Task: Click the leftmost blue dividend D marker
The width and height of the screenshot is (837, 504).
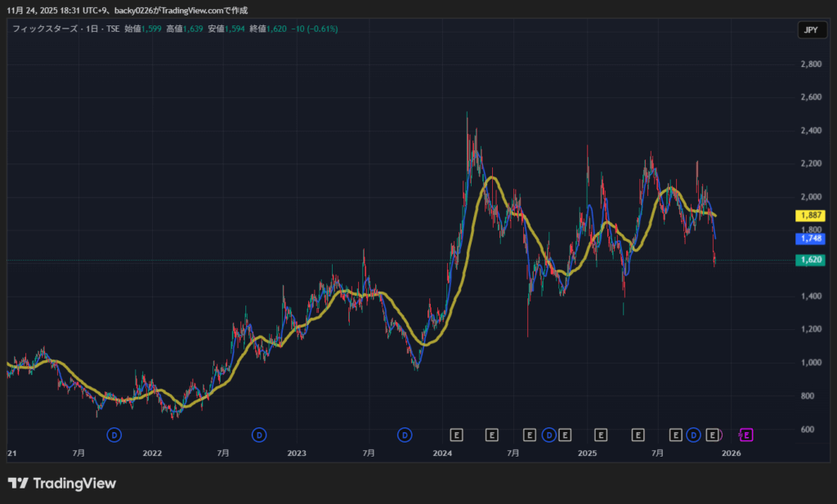Action: point(114,435)
